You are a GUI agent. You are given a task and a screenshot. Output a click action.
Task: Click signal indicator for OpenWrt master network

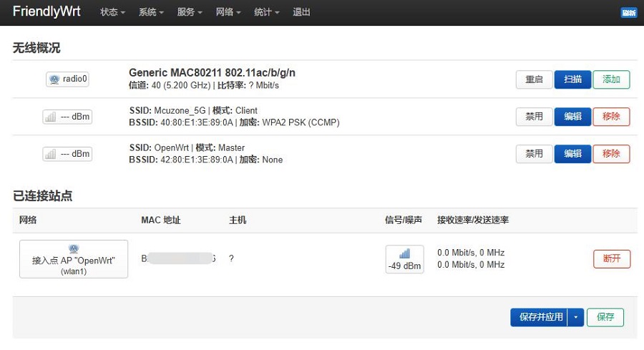67,154
